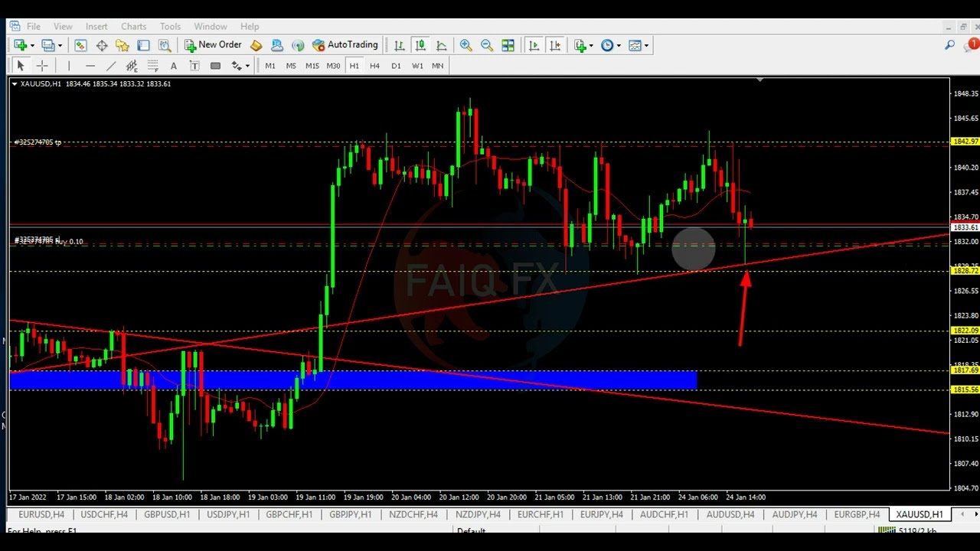Click the XAUUSD,H1 chart title triangle
This screenshot has width=980, height=551.
[x=15, y=84]
